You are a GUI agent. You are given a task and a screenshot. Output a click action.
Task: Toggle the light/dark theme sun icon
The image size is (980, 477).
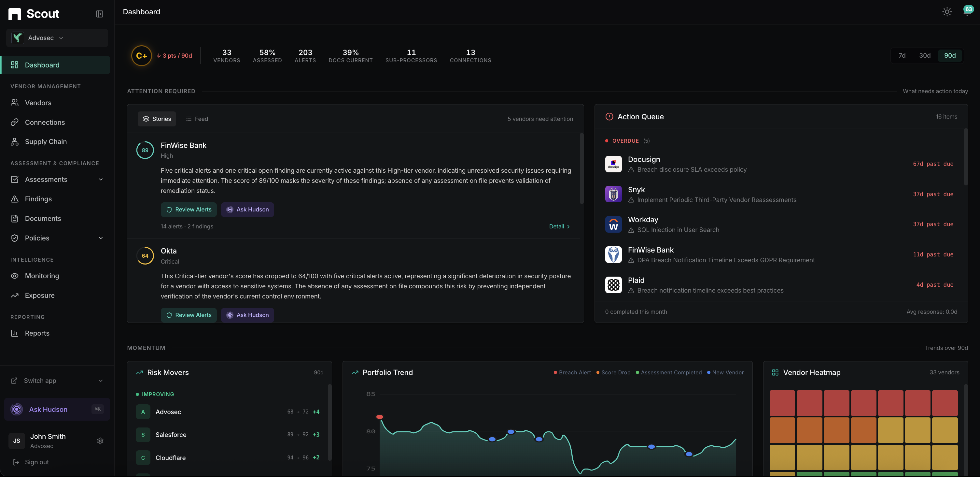click(947, 12)
